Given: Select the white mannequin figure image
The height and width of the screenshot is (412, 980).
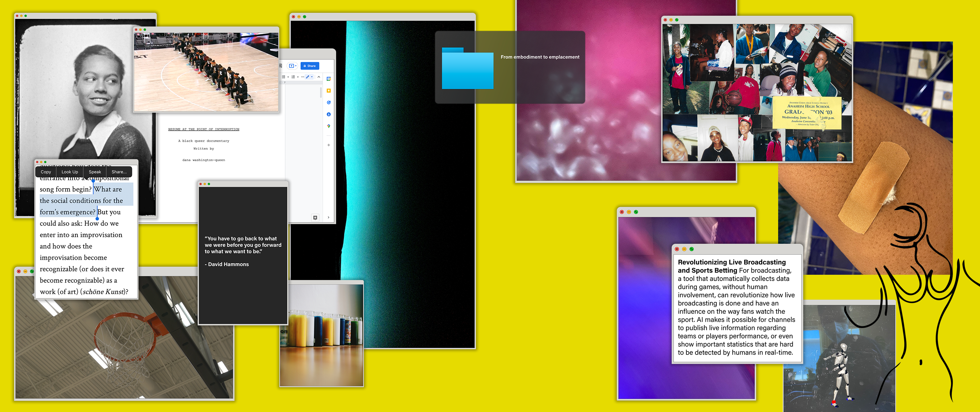Looking at the screenshot, I should 841,375.
